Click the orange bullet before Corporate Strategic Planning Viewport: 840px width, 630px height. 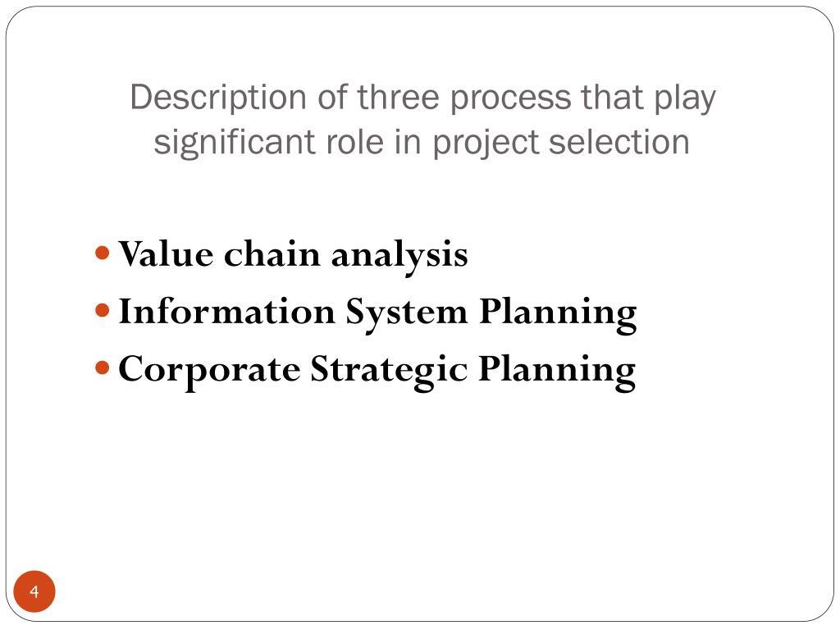point(103,368)
